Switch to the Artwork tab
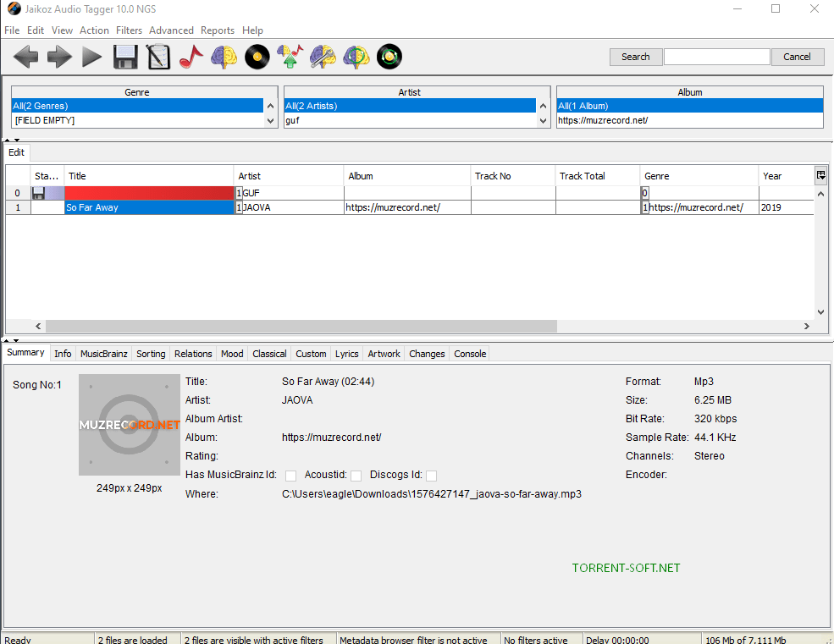This screenshot has height=644, width=834. pos(384,354)
